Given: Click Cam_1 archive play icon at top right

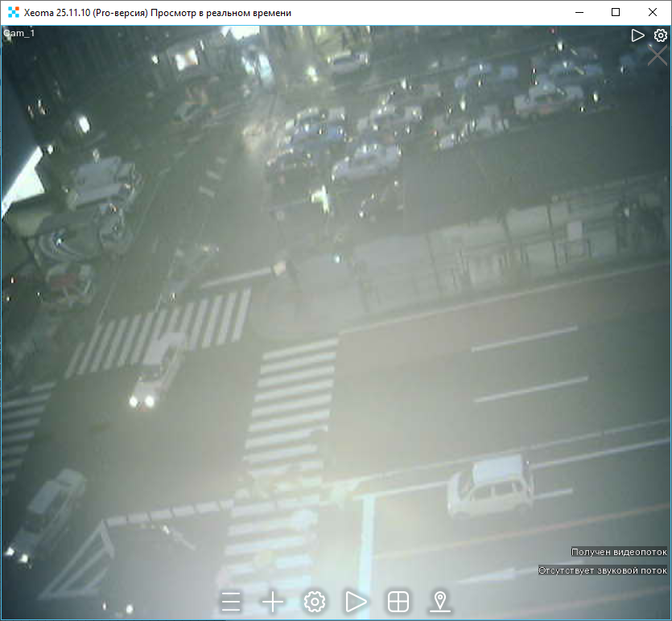Looking at the screenshot, I should click(x=637, y=35).
